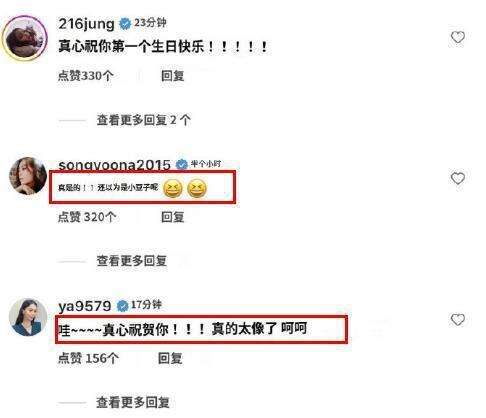Image resolution: width=486 pixels, height=418 pixels.
Task: View the 点赞 320个 likes list
Action: (x=87, y=217)
